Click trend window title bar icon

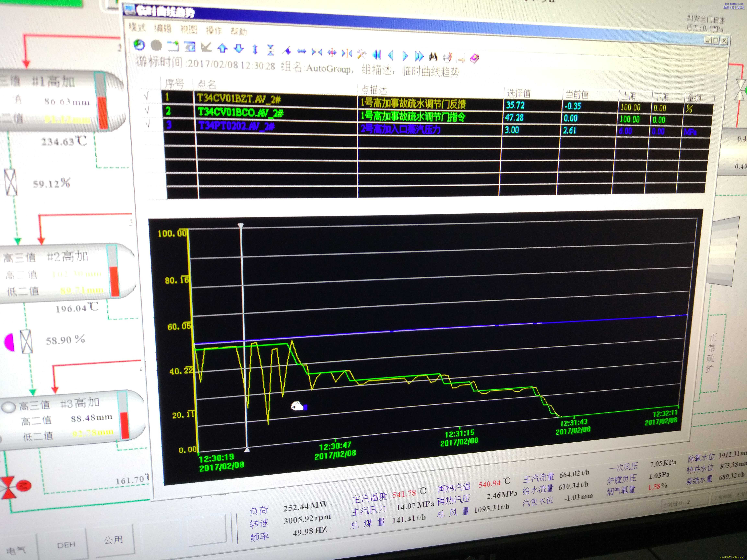tap(130, 10)
